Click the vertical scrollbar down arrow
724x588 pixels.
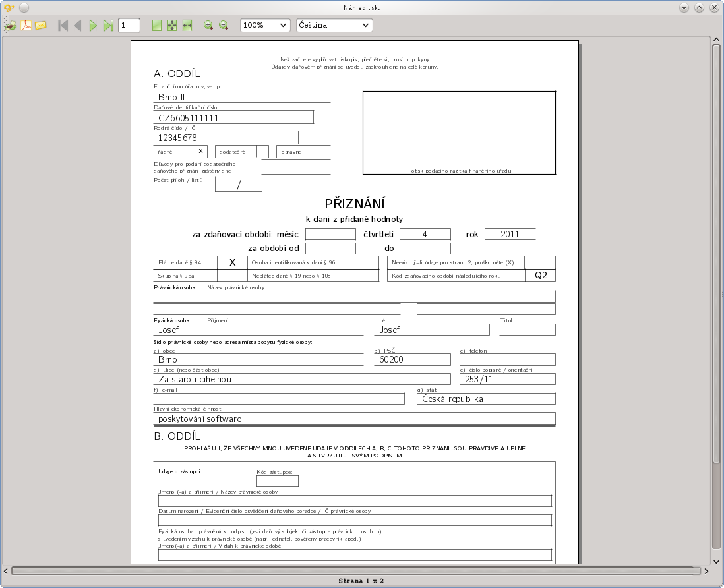pyautogui.click(x=716, y=562)
